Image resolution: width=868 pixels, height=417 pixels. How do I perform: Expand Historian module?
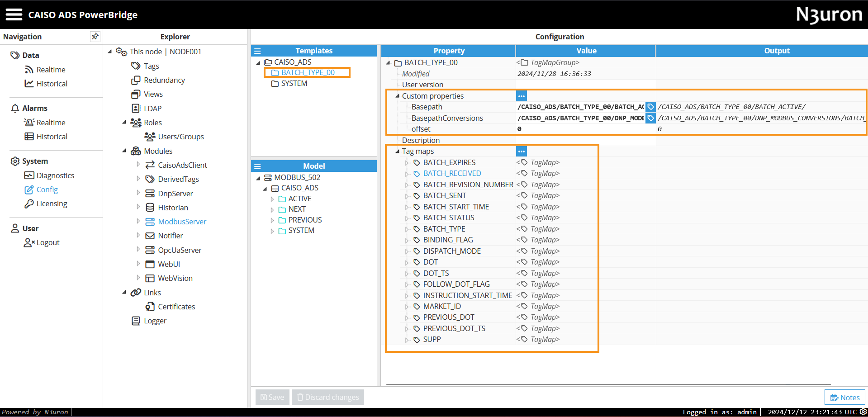[x=138, y=208]
